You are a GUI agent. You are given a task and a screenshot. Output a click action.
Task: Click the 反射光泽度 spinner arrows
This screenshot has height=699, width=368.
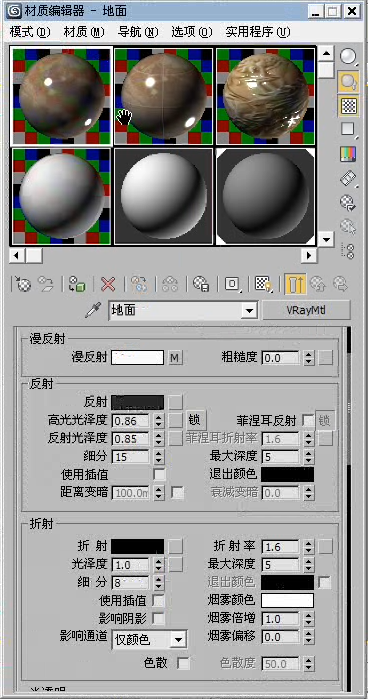click(159, 439)
